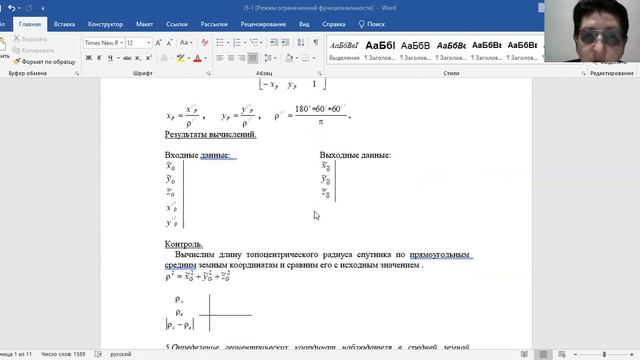
Task: Align paragraph text to the left
Action: pyautogui.click(x=220, y=58)
